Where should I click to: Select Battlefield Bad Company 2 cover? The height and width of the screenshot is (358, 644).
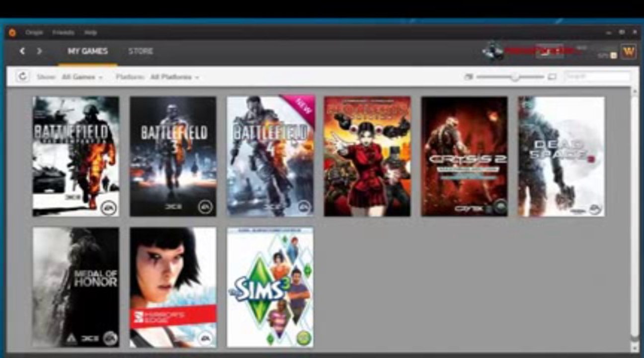76,157
